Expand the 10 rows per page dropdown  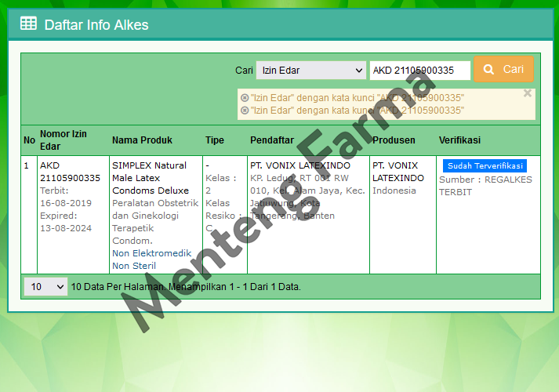point(45,287)
